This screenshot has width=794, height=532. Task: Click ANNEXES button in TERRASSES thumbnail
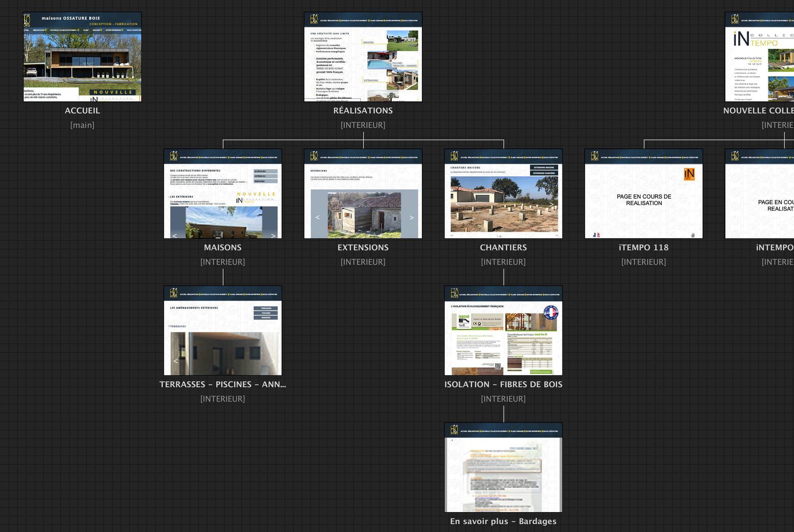coord(265,317)
